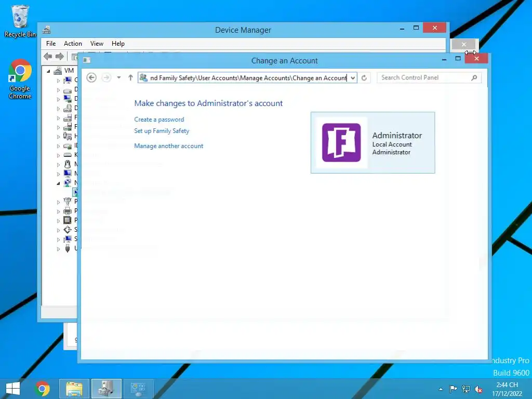Switch to Device Manager taskbar button
Image resolution: width=532 pixels, height=399 pixels.
click(x=107, y=389)
